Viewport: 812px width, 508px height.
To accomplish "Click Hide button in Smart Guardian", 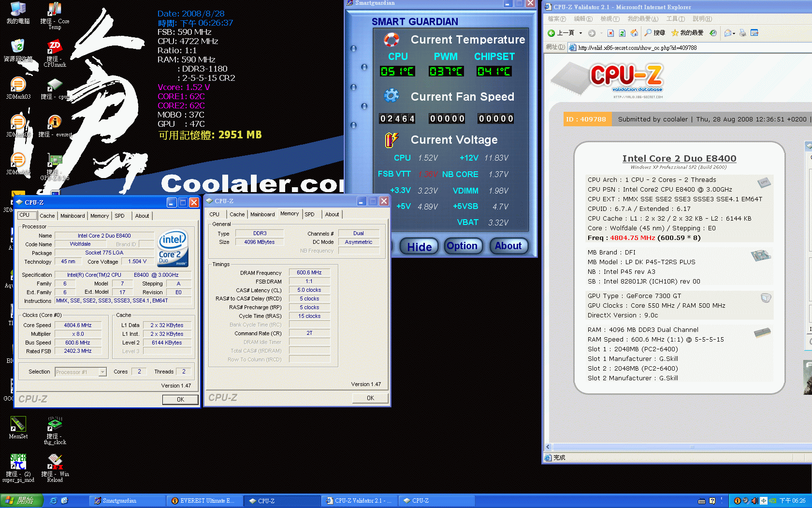I will pos(419,247).
